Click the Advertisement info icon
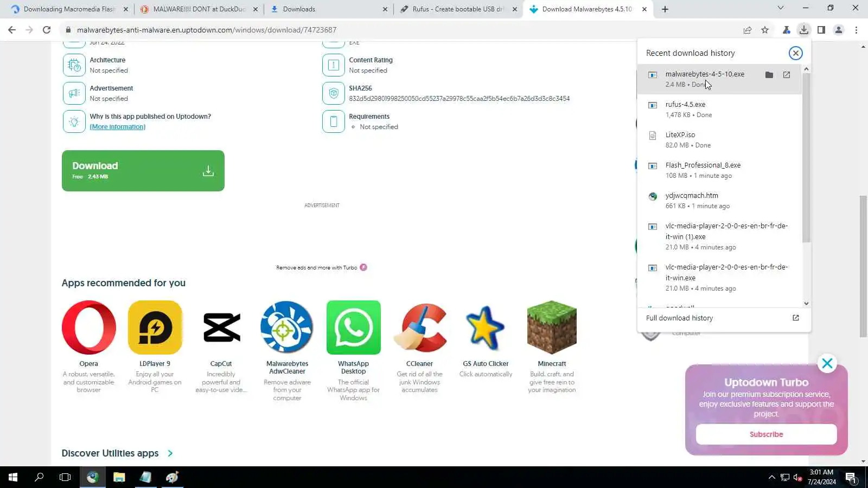The height and width of the screenshot is (488, 868). pos(74,93)
